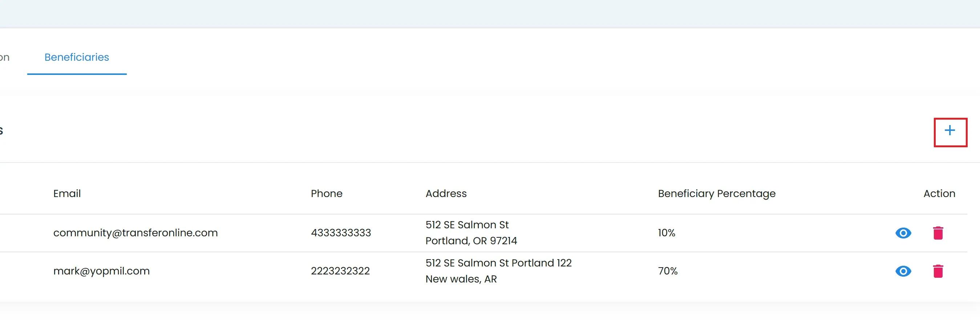Click the 70% beneficiary percentage value
The height and width of the screenshot is (333, 980).
click(x=668, y=271)
